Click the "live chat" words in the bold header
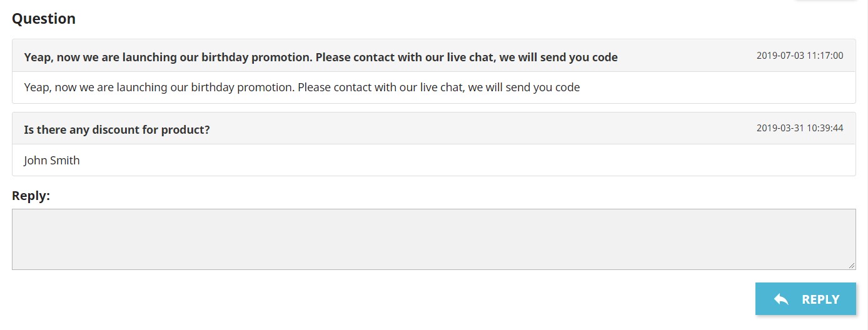The height and width of the screenshot is (330, 868). [x=470, y=57]
